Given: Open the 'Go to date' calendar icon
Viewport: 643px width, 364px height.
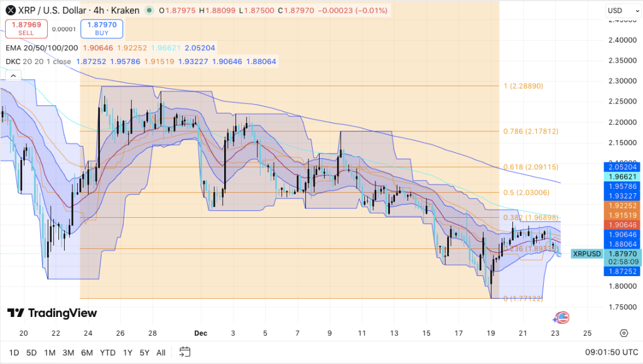Looking at the screenshot, I should click(x=185, y=353).
